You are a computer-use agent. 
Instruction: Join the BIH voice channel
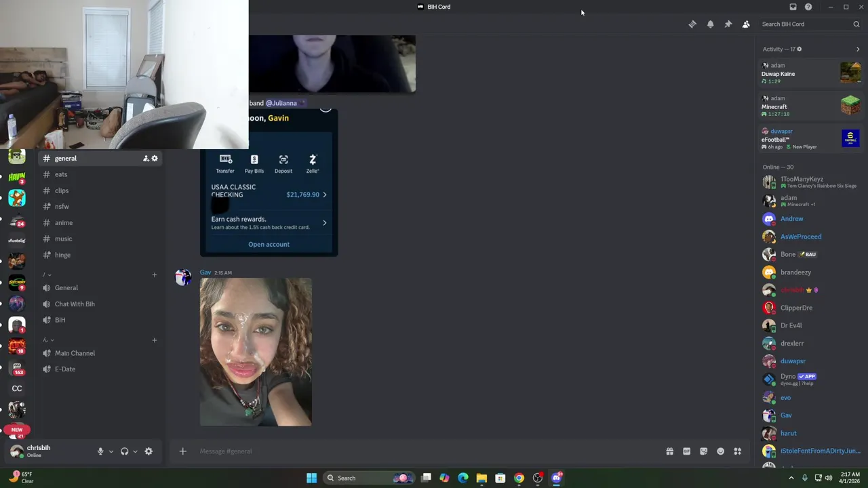click(x=100, y=321)
